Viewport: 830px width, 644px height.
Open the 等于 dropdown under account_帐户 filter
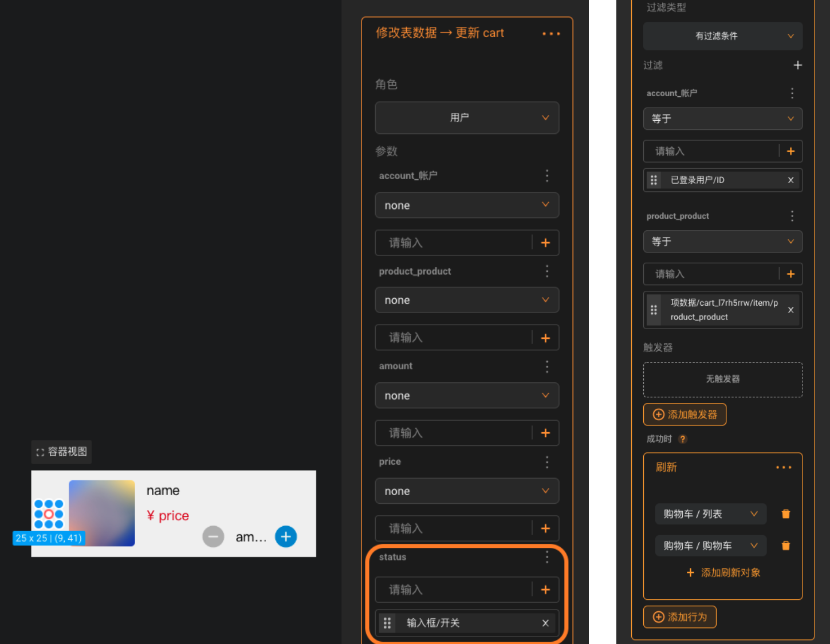pyautogui.click(x=723, y=118)
